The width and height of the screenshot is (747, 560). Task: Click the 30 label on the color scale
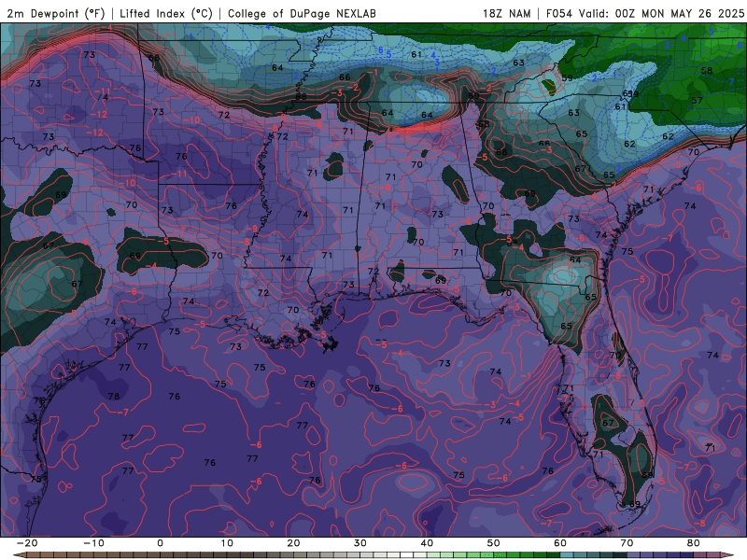coord(360,543)
